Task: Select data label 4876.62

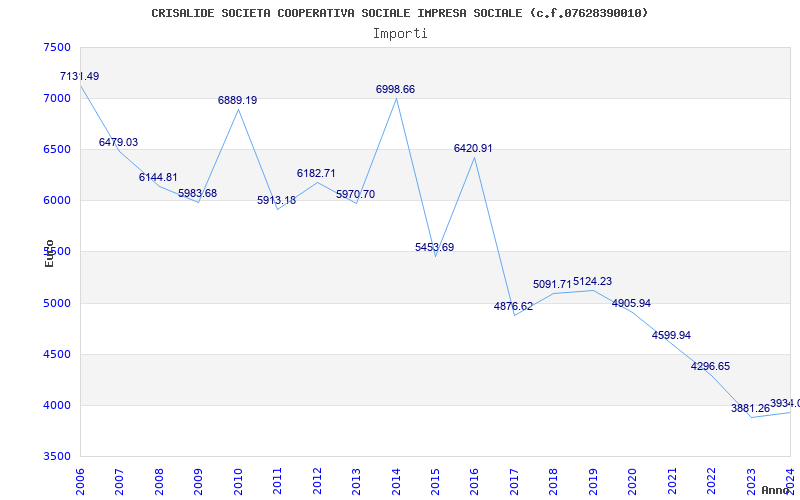Action: point(513,307)
